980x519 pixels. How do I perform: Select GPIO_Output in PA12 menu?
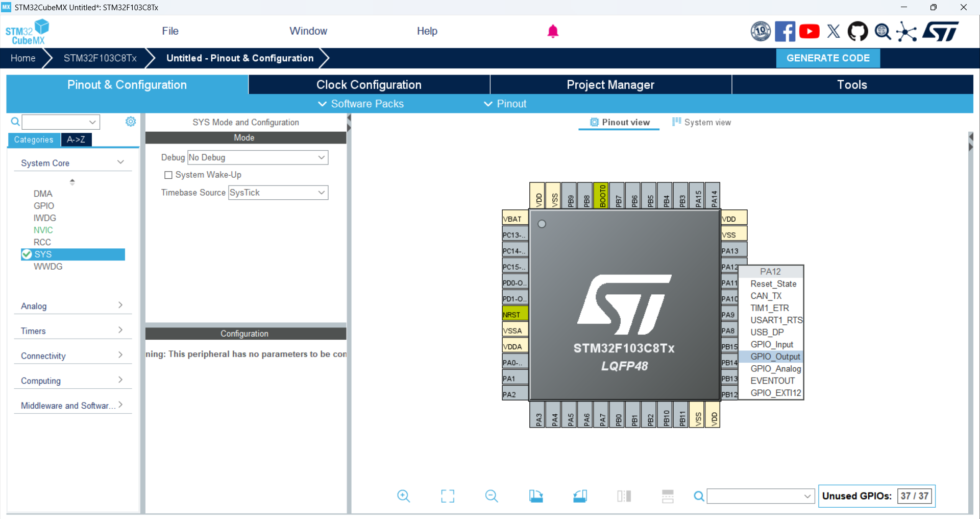pos(771,357)
